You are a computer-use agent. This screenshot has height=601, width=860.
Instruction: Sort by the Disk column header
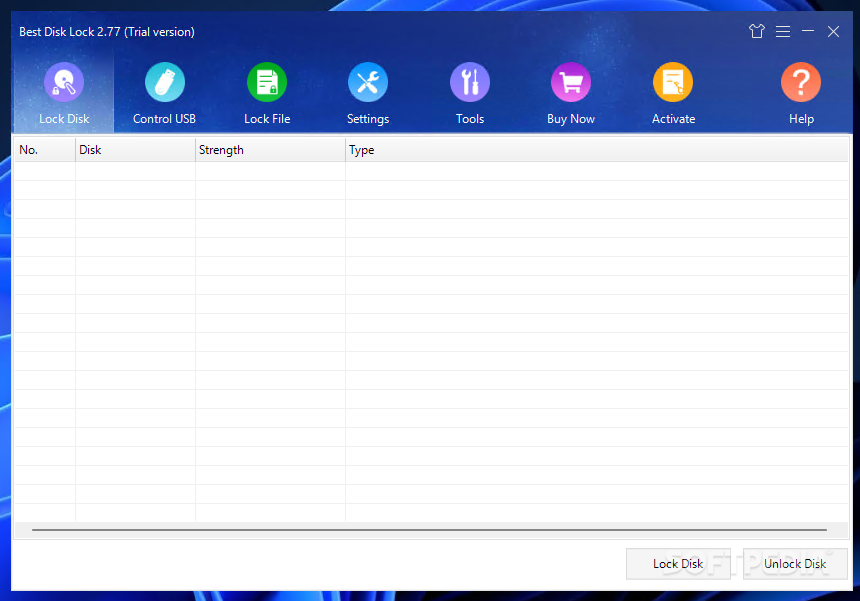point(135,150)
